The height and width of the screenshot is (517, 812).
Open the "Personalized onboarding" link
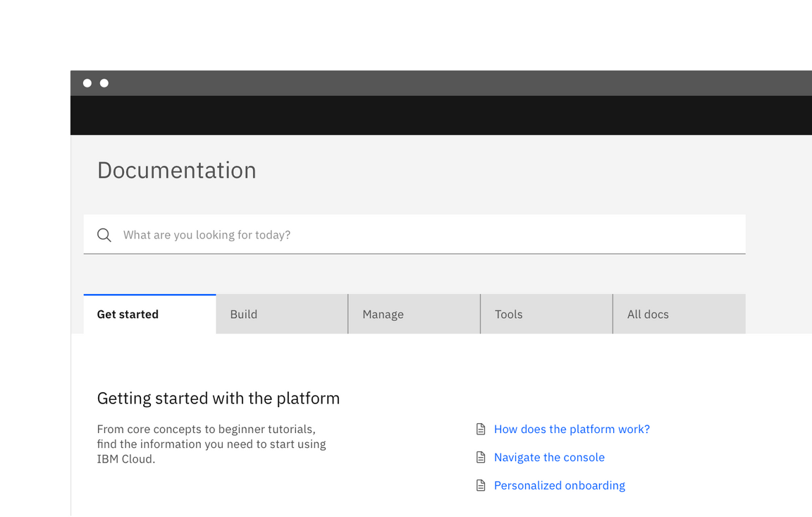tap(560, 485)
